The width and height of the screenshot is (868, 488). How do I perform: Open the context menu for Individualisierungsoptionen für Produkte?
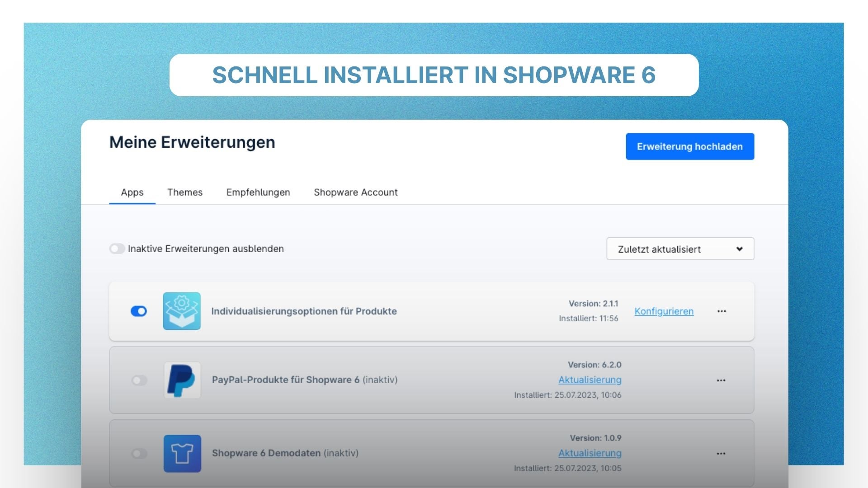tap(722, 311)
